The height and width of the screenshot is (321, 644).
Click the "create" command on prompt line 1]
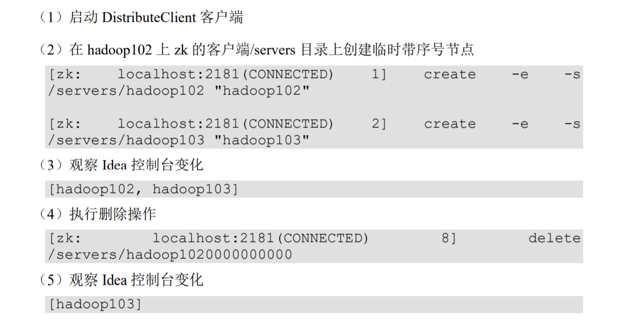click(449, 75)
